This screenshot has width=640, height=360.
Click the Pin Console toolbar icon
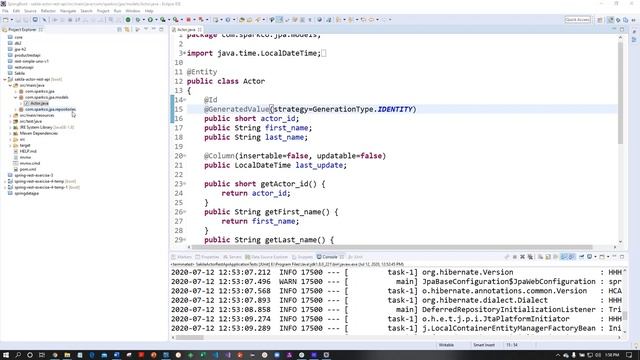click(x=581, y=257)
